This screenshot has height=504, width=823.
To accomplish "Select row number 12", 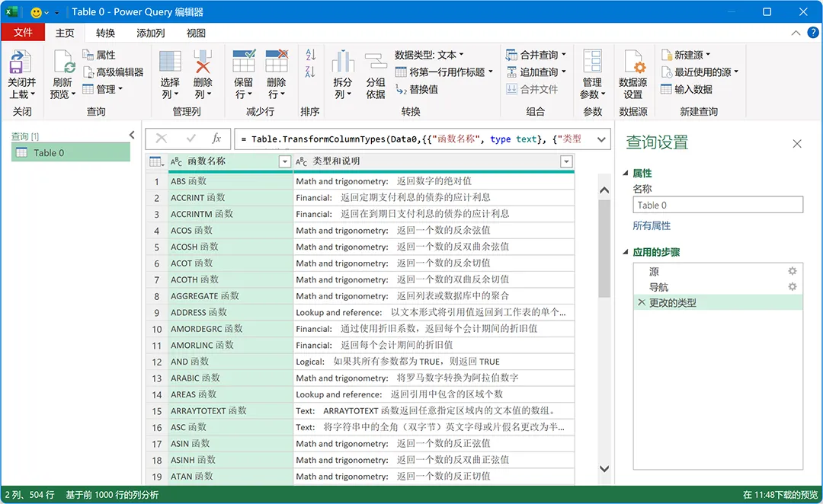I will pyautogui.click(x=157, y=362).
